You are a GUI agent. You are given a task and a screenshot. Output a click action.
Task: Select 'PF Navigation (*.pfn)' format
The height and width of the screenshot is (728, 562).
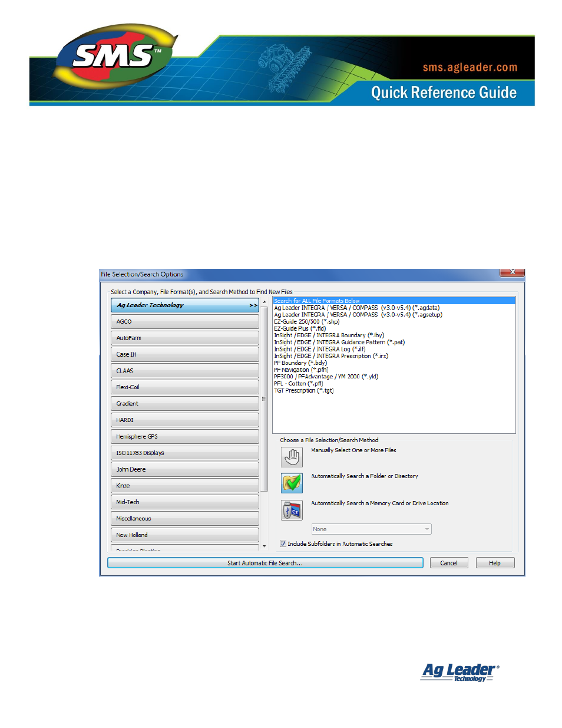[301, 370]
